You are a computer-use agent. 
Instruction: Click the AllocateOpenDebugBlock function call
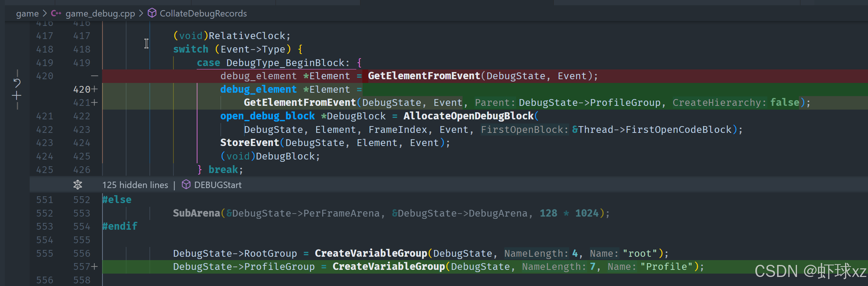(x=468, y=116)
